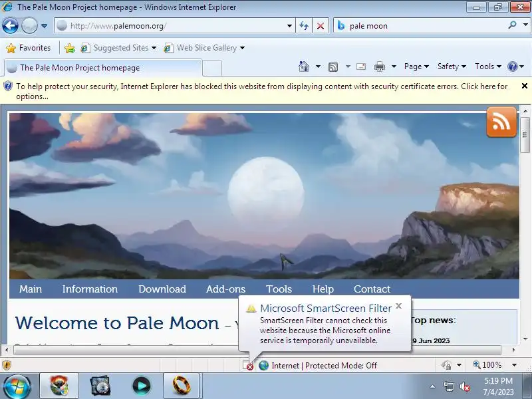The image size is (532, 399).
Task: Close the SmartScreen Filter balloon
Action: pos(399,306)
